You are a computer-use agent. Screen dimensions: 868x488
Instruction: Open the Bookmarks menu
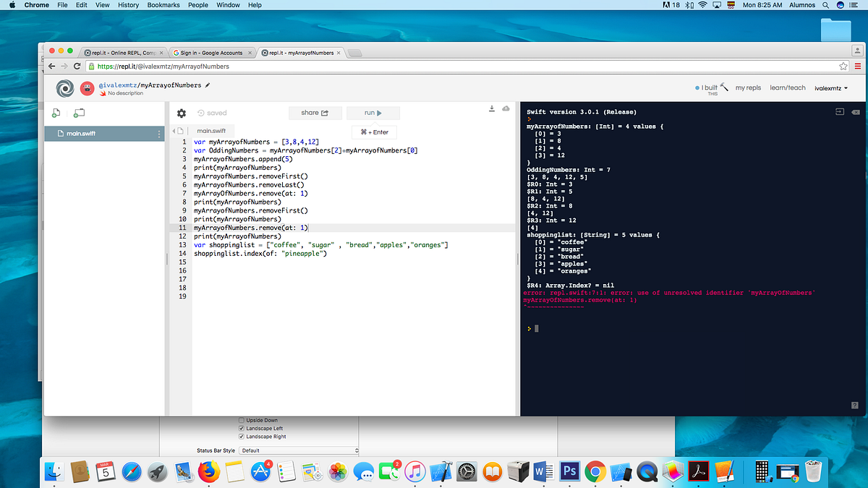(163, 5)
